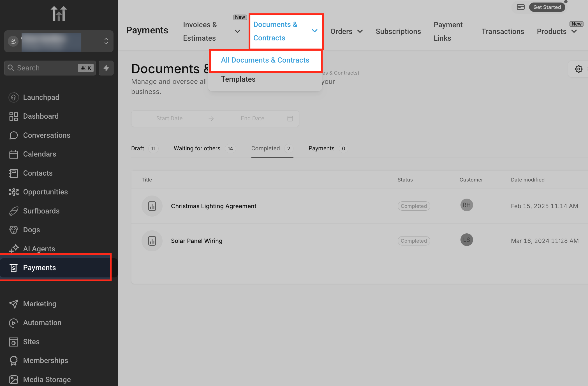The image size is (588, 386).
Task: Click the calendar icon in the date range
Action: 290,118
